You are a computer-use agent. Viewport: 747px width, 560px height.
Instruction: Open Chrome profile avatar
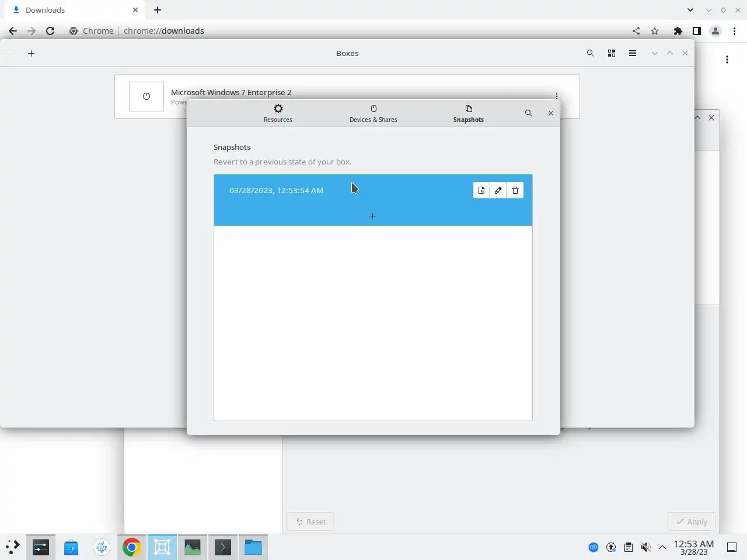tap(715, 31)
